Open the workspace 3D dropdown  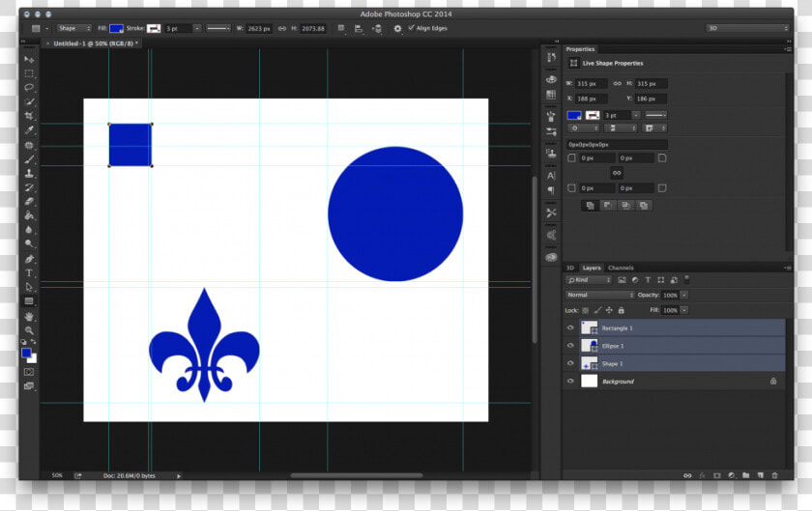coord(747,28)
